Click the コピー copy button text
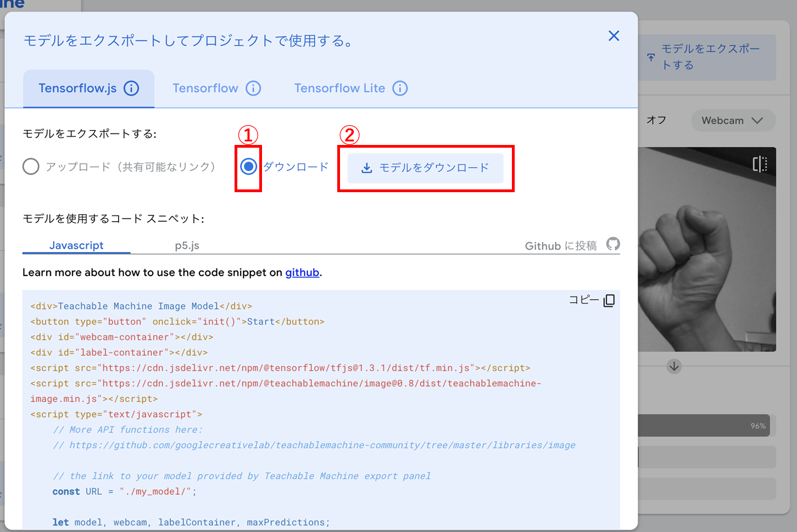797x532 pixels. pyautogui.click(x=583, y=300)
